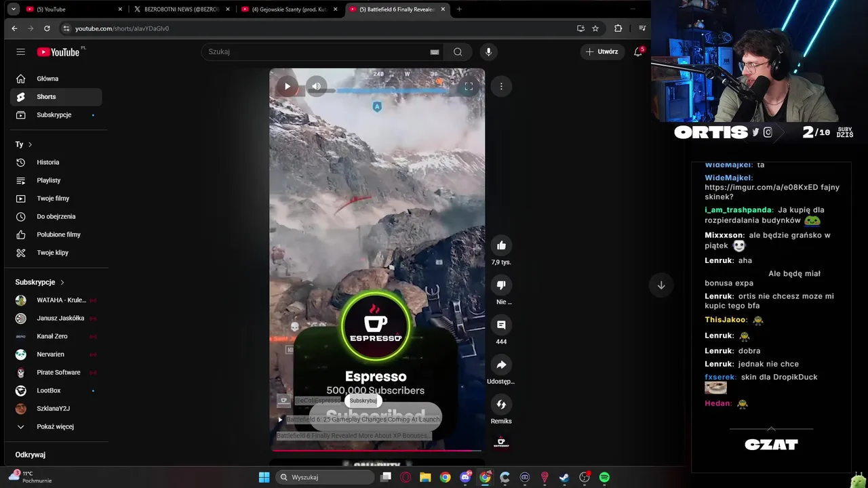868x488 pixels.
Task: Open a new browser tab
Action: (459, 9)
